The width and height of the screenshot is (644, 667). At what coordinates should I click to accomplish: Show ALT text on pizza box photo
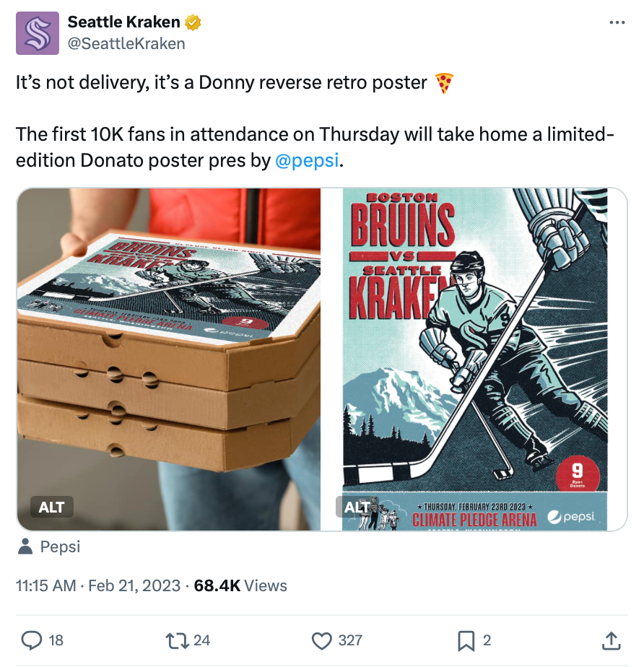click(x=51, y=507)
